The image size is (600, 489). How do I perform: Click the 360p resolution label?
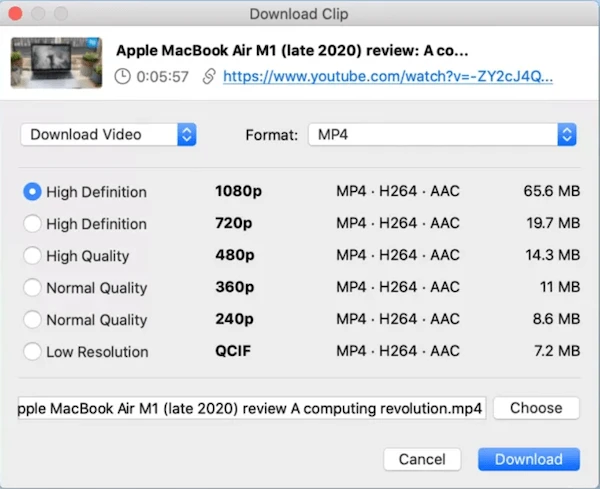pos(235,287)
